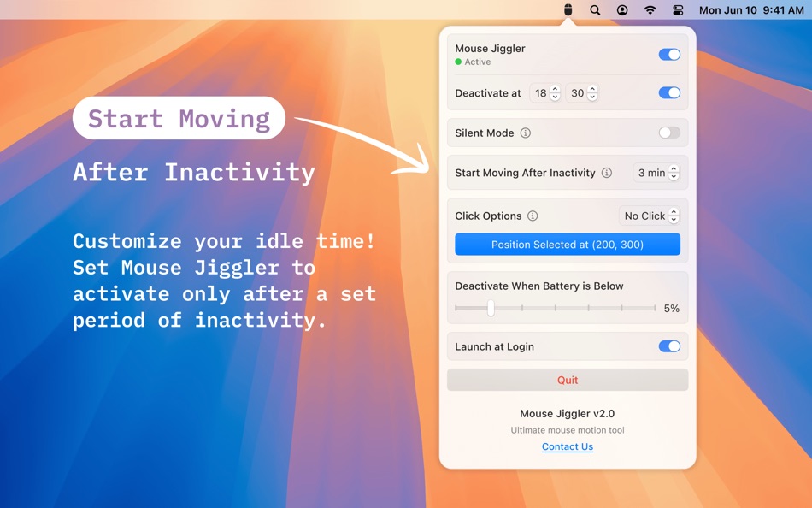
Task: Click the Ultimate mouse motion tool text
Action: [x=568, y=430]
